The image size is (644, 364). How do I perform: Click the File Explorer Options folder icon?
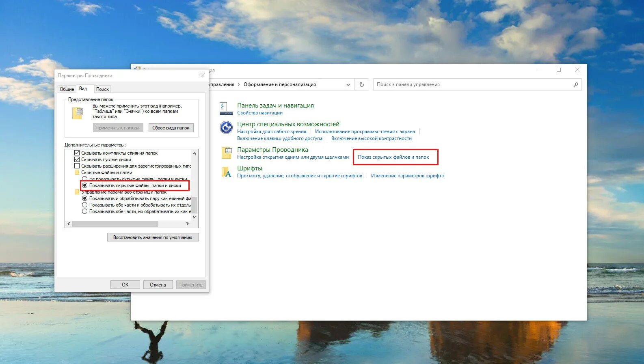click(226, 153)
